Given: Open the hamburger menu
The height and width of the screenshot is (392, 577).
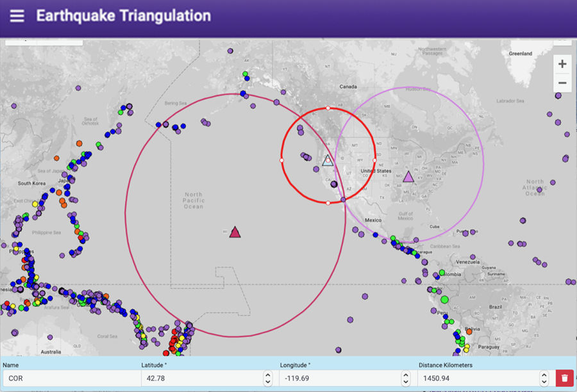Looking at the screenshot, I should (x=17, y=16).
